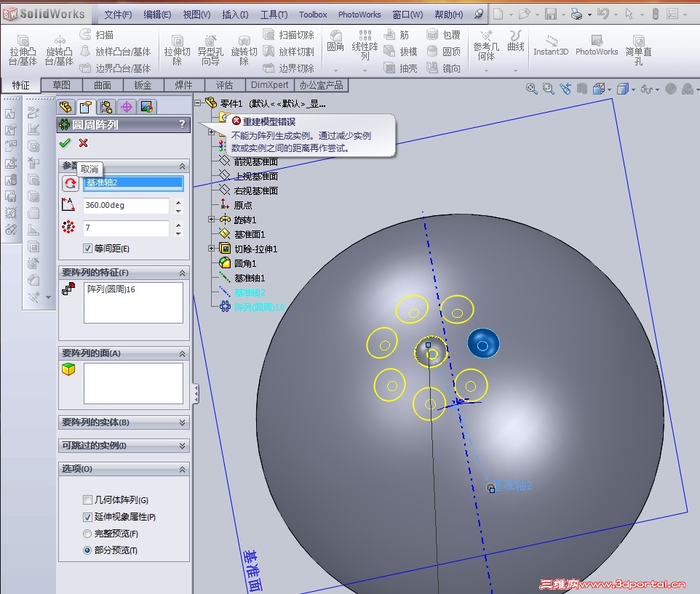The height and width of the screenshot is (594, 700).
Task: Select the Draft (拔模) tool
Action: click(x=400, y=52)
